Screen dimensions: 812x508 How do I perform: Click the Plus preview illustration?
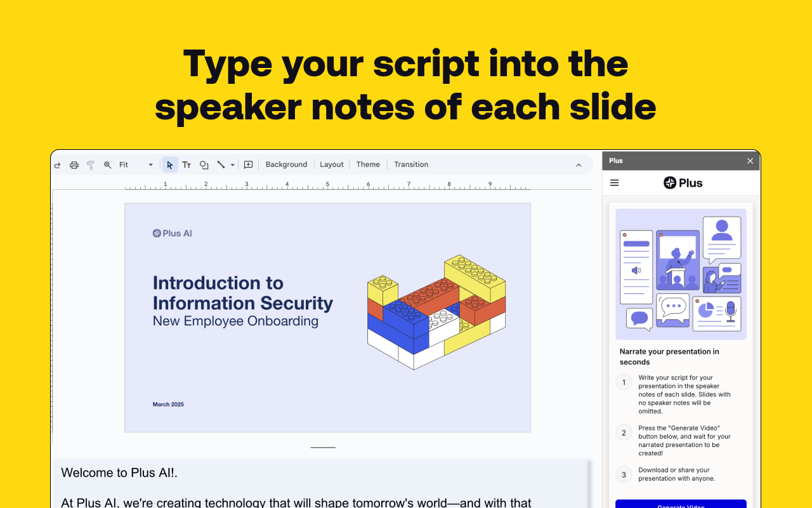[681, 274]
